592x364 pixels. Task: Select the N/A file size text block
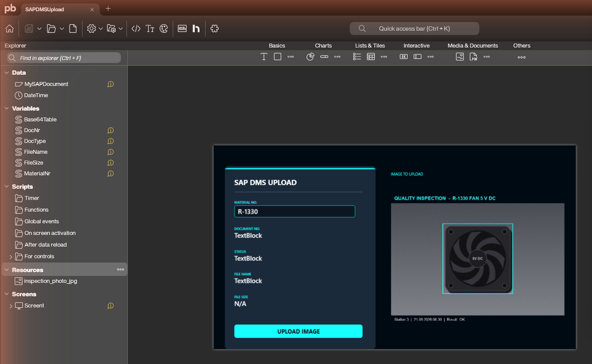coord(240,304)
